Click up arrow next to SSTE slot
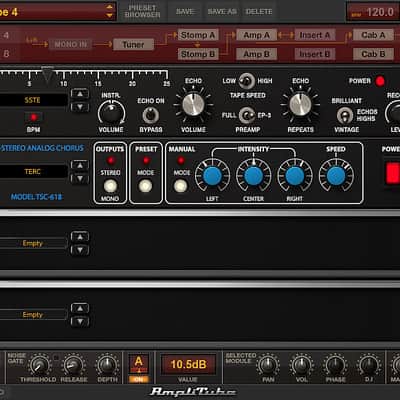This screenshot has width=400, height=400. (80, 94)
